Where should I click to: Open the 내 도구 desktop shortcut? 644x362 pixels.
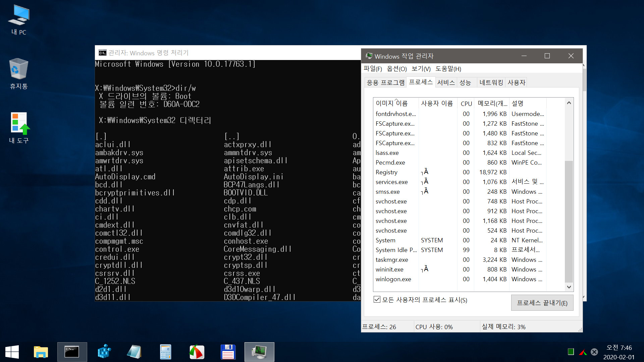[19, 128]
